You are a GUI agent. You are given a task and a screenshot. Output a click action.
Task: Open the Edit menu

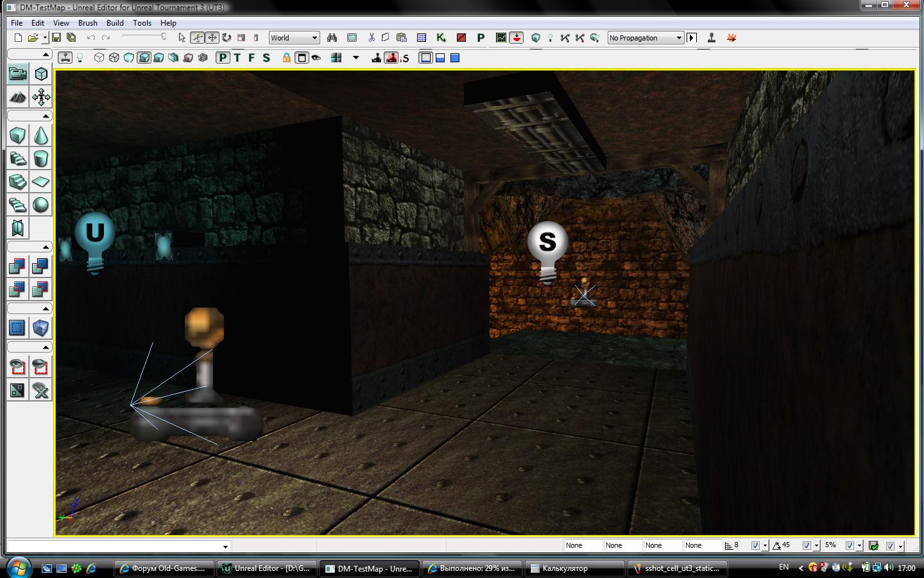(38, 22)
